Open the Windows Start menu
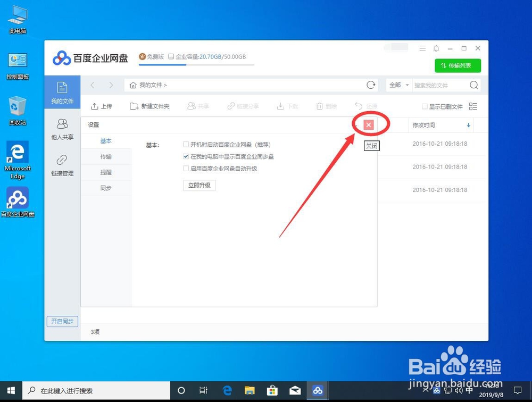 click(11, 390)
